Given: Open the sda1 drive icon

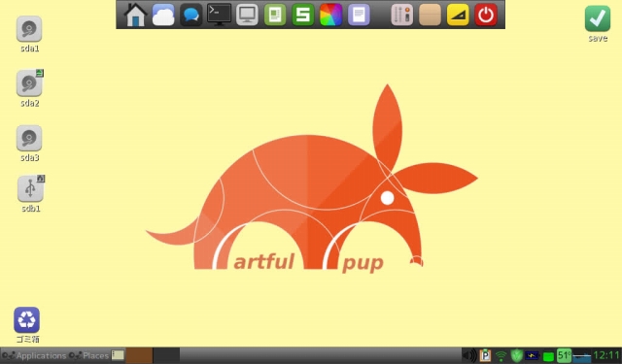Looking at the screenshot, I should [x=29, y=29].
